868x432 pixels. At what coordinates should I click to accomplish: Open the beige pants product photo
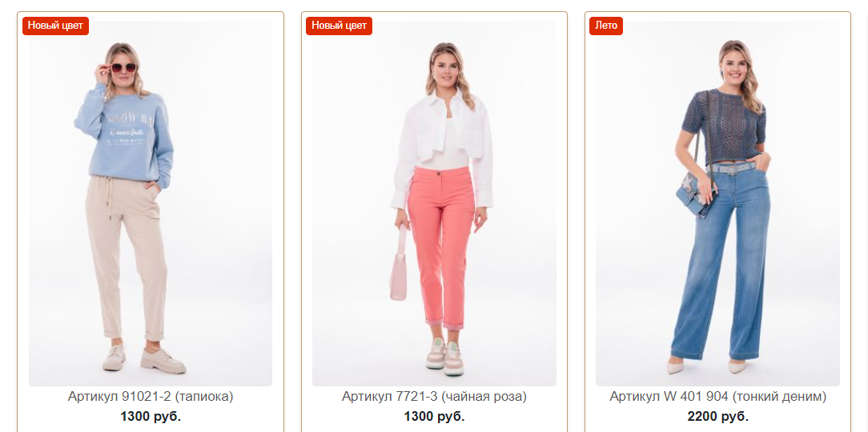(x=151, y=203)
